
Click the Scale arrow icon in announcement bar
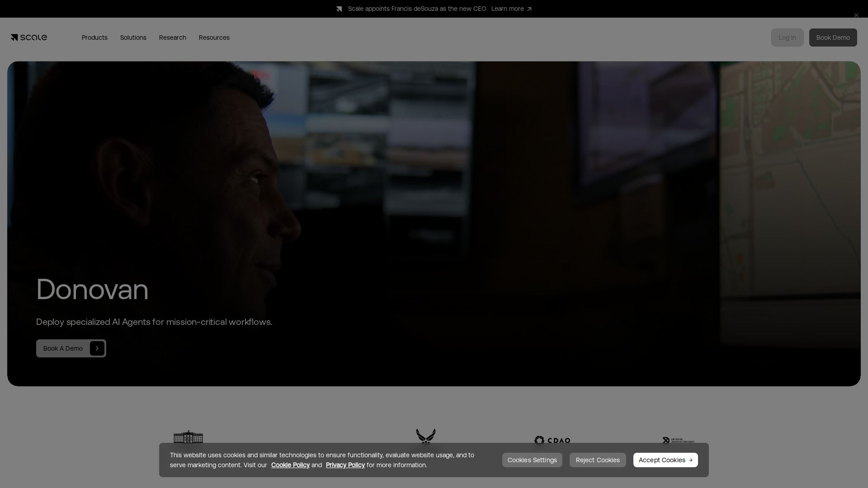click(x=339, y=9)
